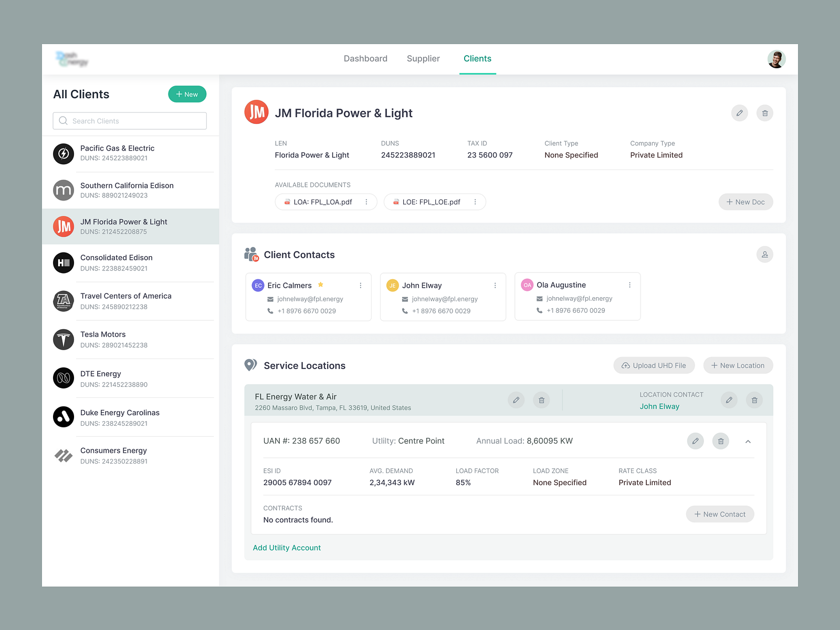The height and width of the screenshot is (630, 840).
Task: Switch to the Dashboard tab
Action: 365,58
